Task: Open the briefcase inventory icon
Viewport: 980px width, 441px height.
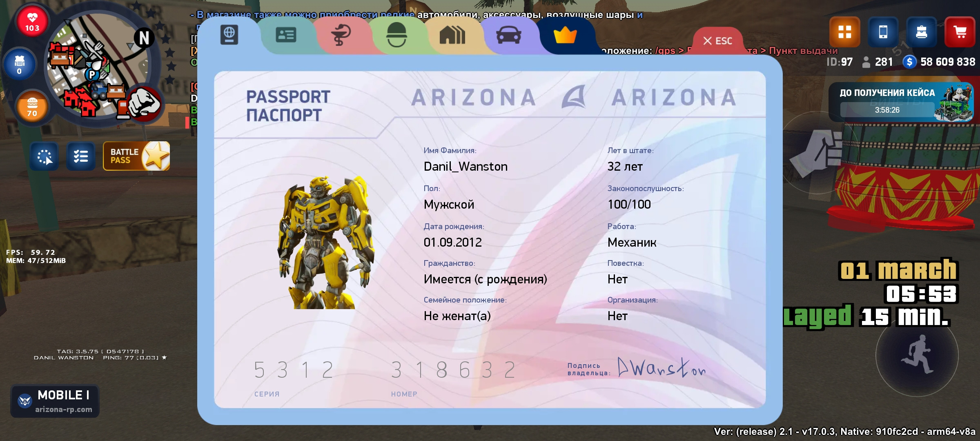Action: (921, 32)
